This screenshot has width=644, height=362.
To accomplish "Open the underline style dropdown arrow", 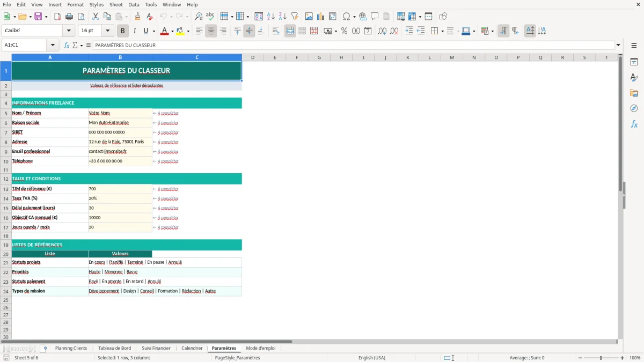I will (153, 31).
